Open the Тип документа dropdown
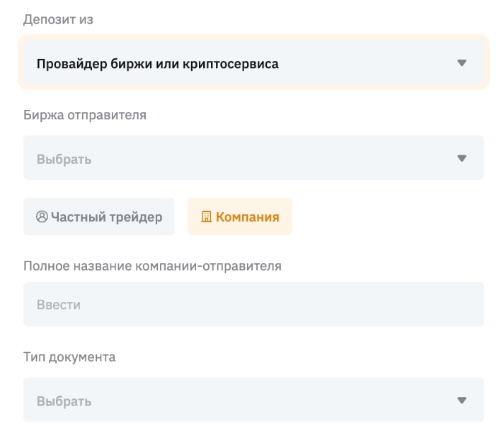The width and height of the screenshot is (504, 433). point(253,400)
